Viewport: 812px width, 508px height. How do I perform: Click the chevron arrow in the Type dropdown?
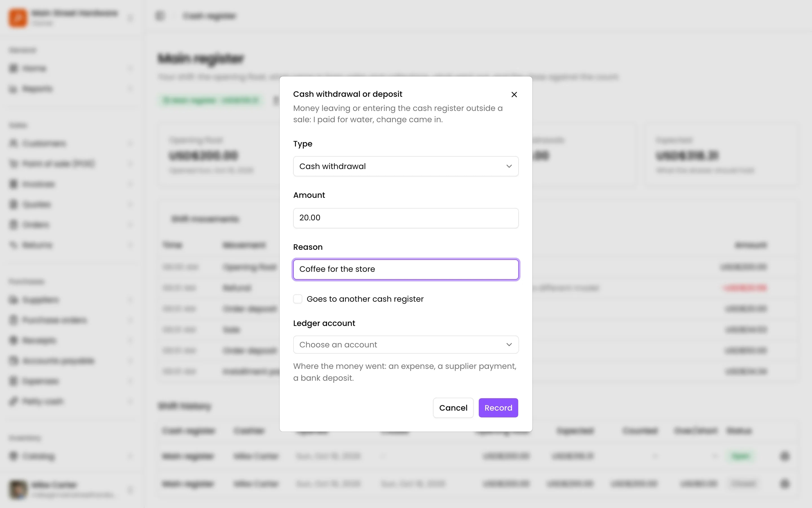click(509, 166)
